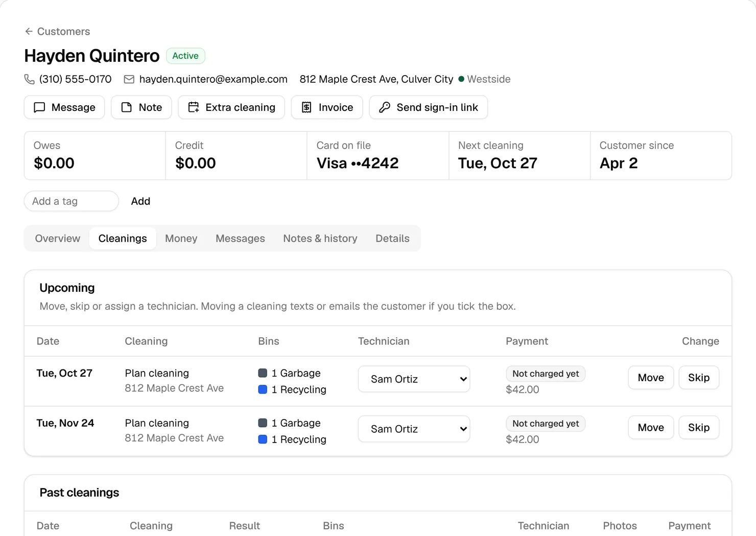Skip the Tue, Nov 24 cleaning

pyautogui.click(x=699, y=428)
